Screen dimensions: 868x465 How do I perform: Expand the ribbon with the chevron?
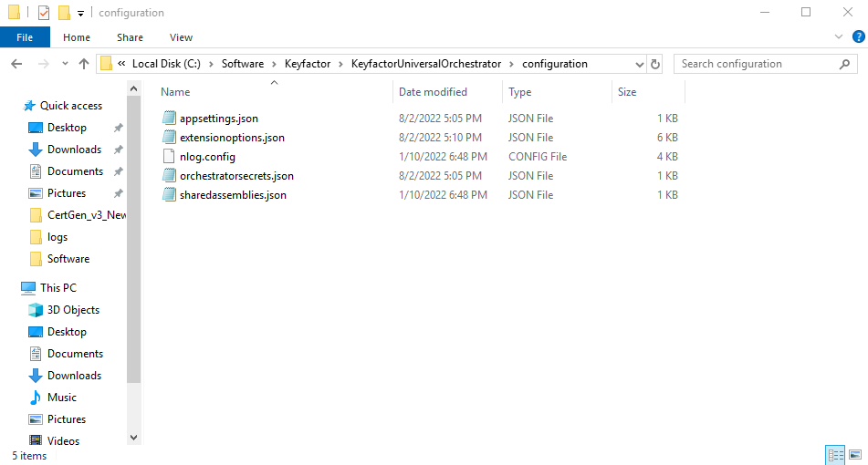coord(840,37)
